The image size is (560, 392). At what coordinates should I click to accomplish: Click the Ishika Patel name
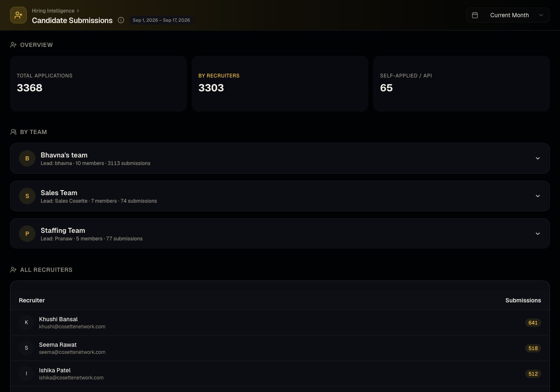(55, 370)
